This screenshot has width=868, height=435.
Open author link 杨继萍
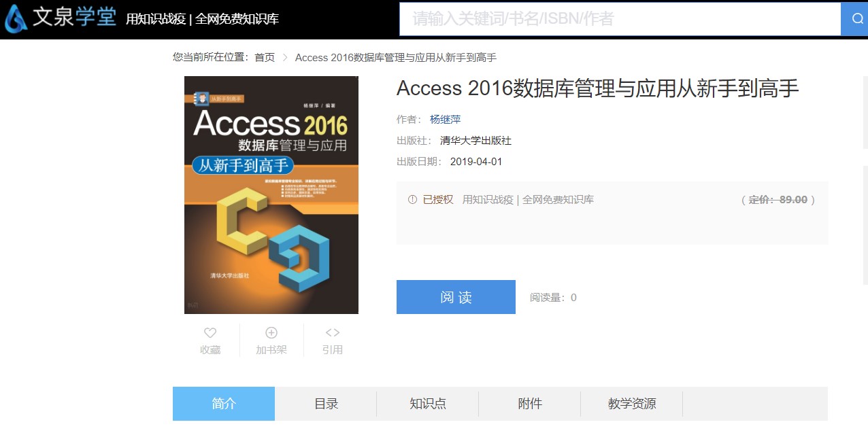[446, 120]
